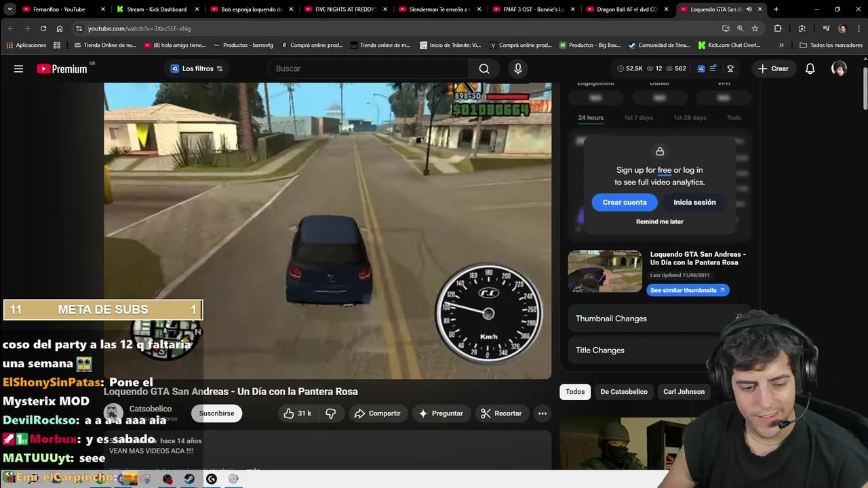The height and width of the screenshot is (488, 868).
Task: Expand hidden bookmarks double chevron
Action: (x=781, y=45)
